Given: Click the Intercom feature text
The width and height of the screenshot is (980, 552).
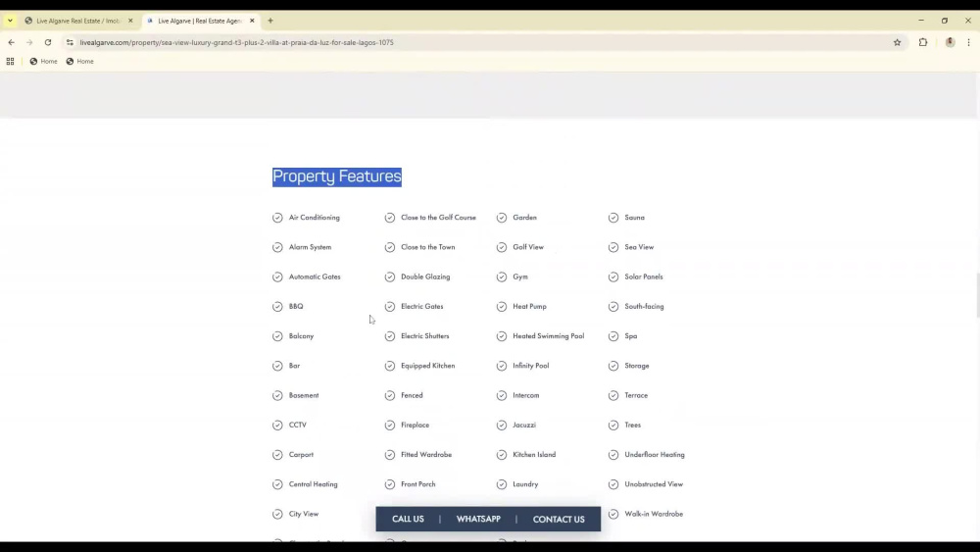Looking at the screenshot, I should 525,395.
